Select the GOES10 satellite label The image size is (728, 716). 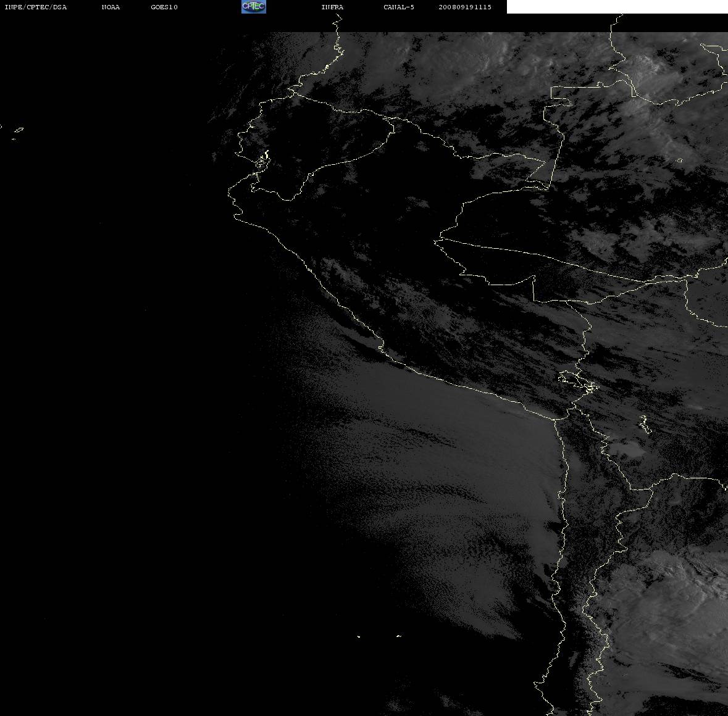(x=164, y=7)
